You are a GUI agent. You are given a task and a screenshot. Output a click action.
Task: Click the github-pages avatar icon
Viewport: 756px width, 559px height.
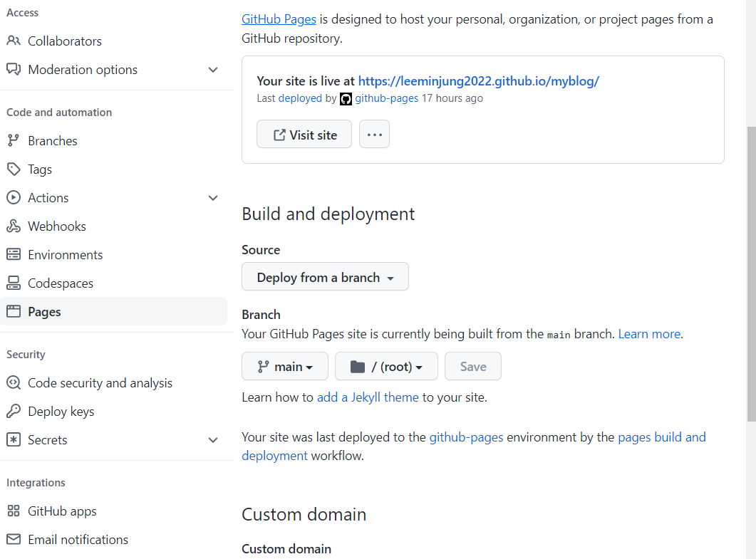click(346, 99)
